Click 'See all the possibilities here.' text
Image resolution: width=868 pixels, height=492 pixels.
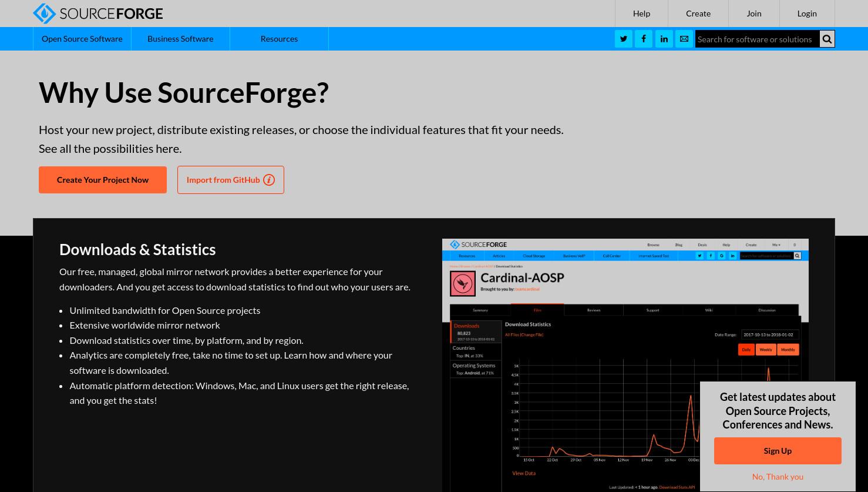[x=110, y=148]
